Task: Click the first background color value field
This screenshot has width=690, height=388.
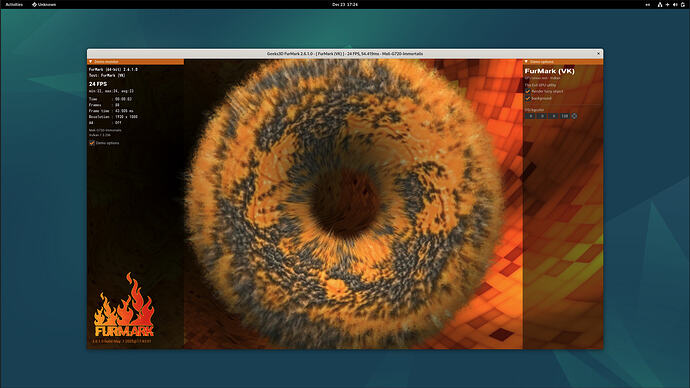Action: point(530,116)
